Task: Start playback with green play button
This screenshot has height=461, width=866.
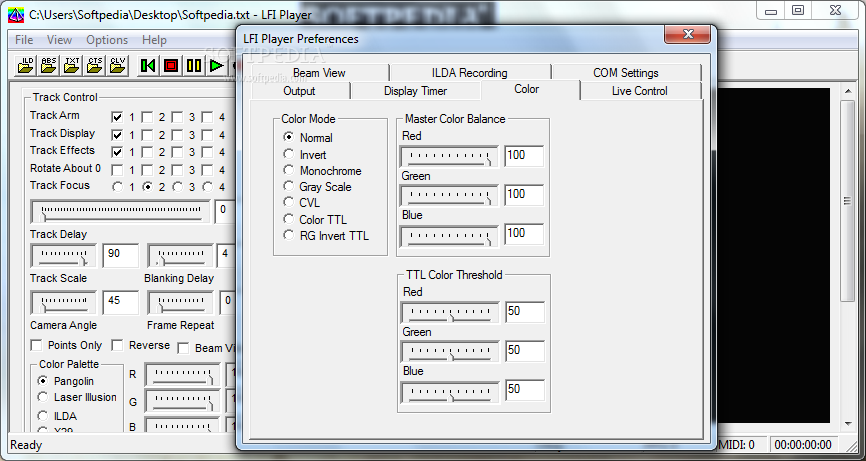Action: (x=216, y=66)
